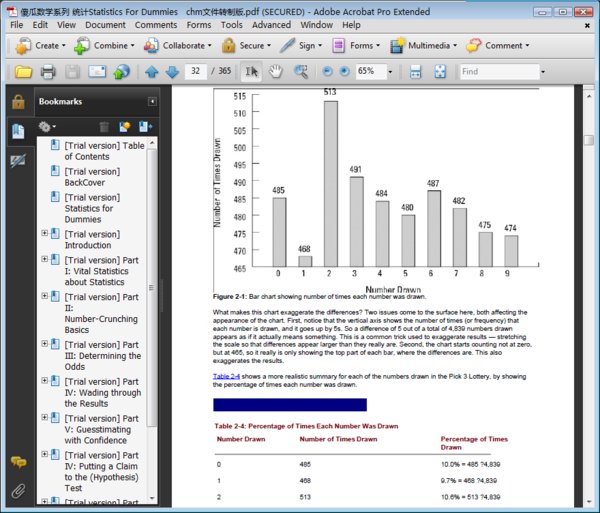Expand Part I: Vital Statistics bookmark
The width and height of the screenshot is (600, 513).
[x=44, y=259]
